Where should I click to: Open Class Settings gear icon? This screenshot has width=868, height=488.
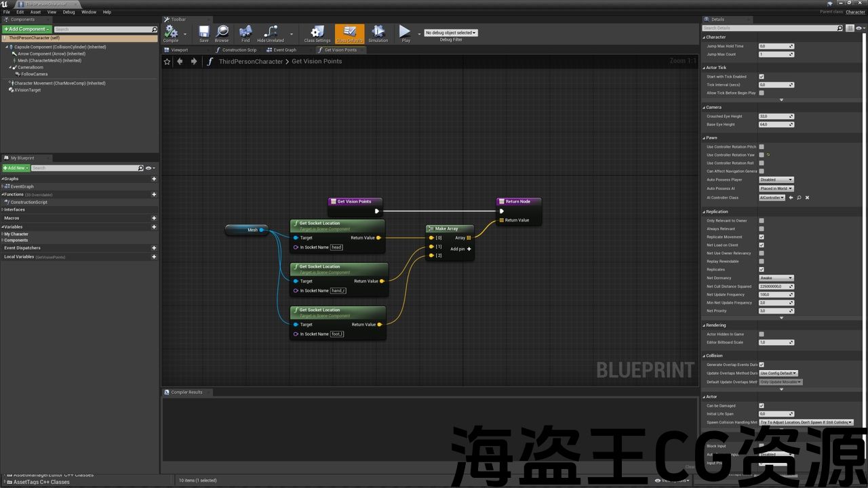(x=317, y=33)
